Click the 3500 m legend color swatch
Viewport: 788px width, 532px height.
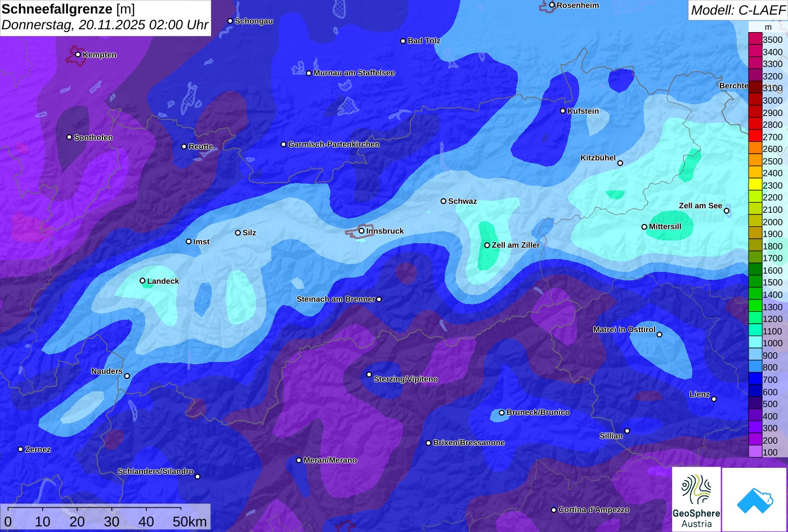(755, 39)
